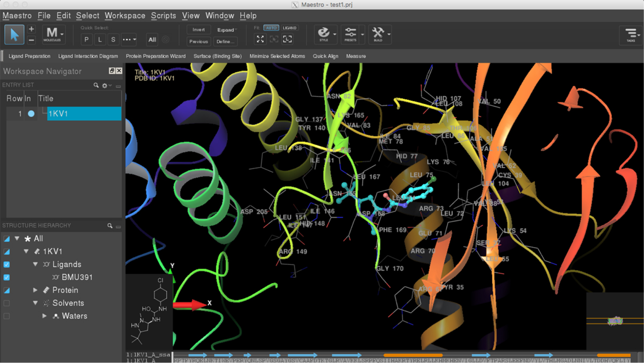Select the arrow pick tool
The height and width of the screenshot is (363, 644).
[x=14, y=34]
